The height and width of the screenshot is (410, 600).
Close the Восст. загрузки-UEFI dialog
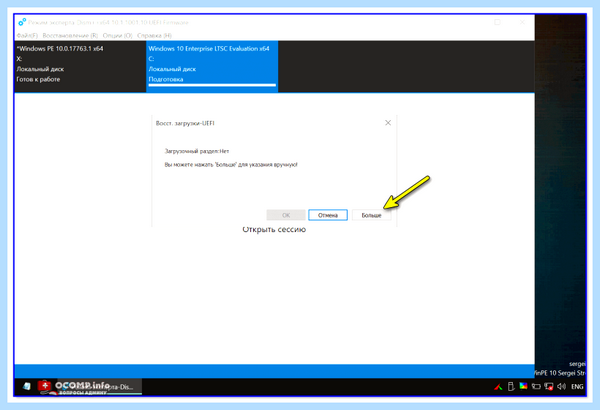(x=388, y=123)
